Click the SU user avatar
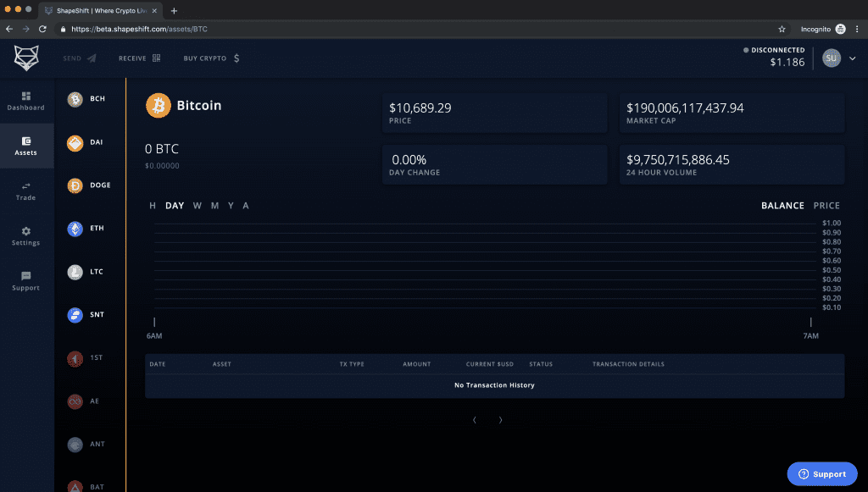This screenshot has width=868, height=492. [x=832, y=58]
